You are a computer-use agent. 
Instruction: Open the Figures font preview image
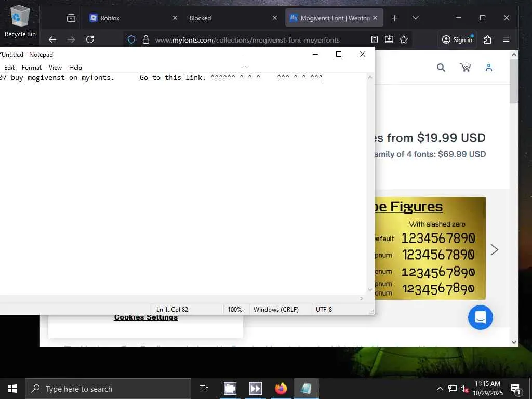[430, 248]
